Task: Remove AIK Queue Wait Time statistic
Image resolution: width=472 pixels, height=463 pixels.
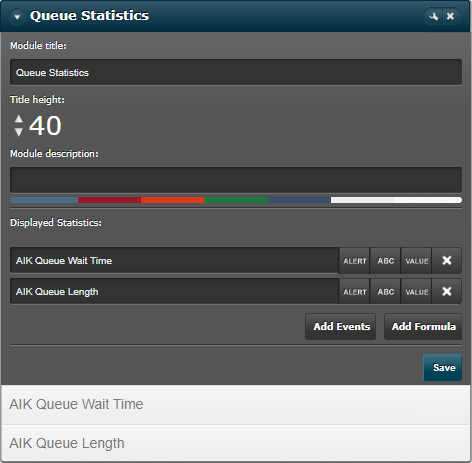Action: coord(447,260)
